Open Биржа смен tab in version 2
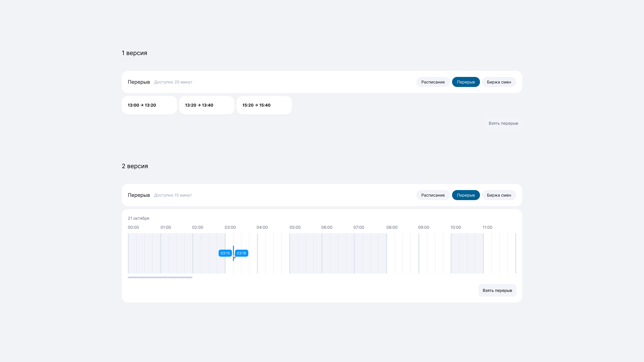The width and height of the screenshot is (644, 362). coord(499,195)
